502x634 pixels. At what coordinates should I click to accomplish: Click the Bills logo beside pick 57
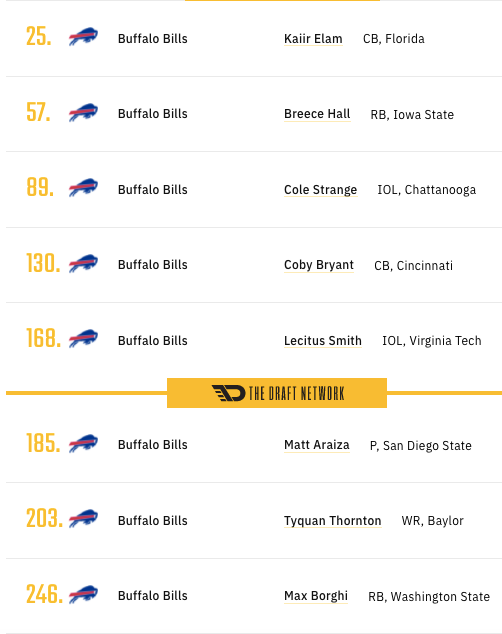(x=83, y=112)
